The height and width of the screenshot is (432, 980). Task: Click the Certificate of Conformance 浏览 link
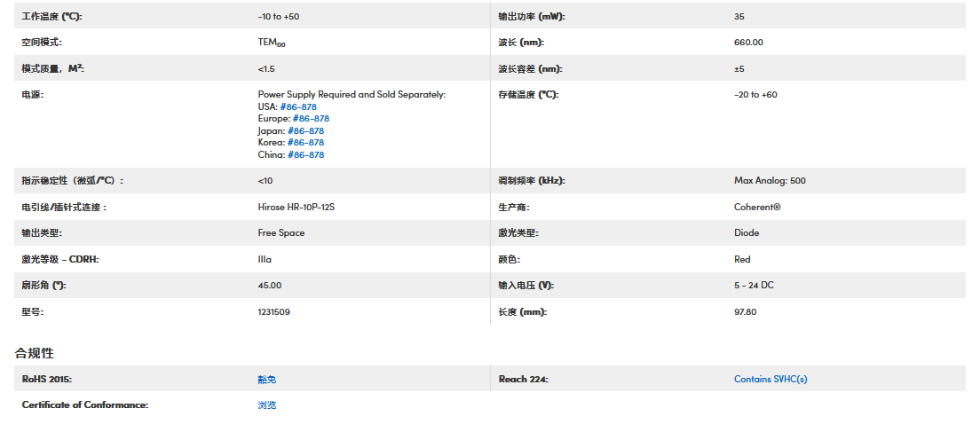click(x=267, y=405)
